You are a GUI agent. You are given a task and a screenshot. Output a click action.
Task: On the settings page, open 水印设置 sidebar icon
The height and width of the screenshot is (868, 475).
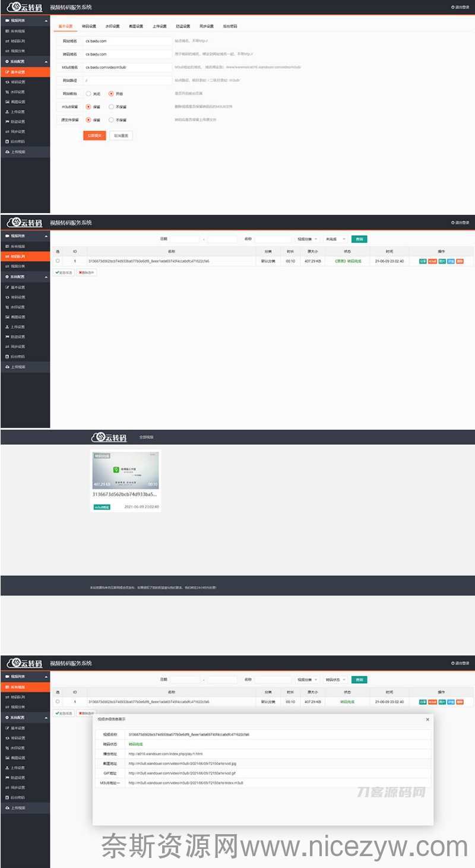pos(7,92)
